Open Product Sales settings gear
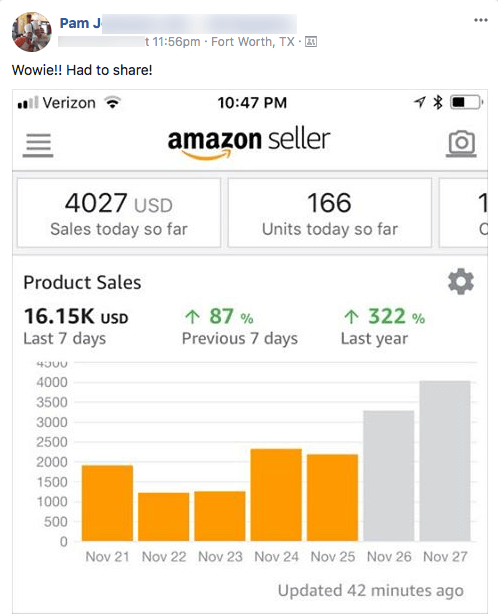Image resolution: width=498 pixels, height=614 pixels. pyautogui.click(x=461, y=282)
